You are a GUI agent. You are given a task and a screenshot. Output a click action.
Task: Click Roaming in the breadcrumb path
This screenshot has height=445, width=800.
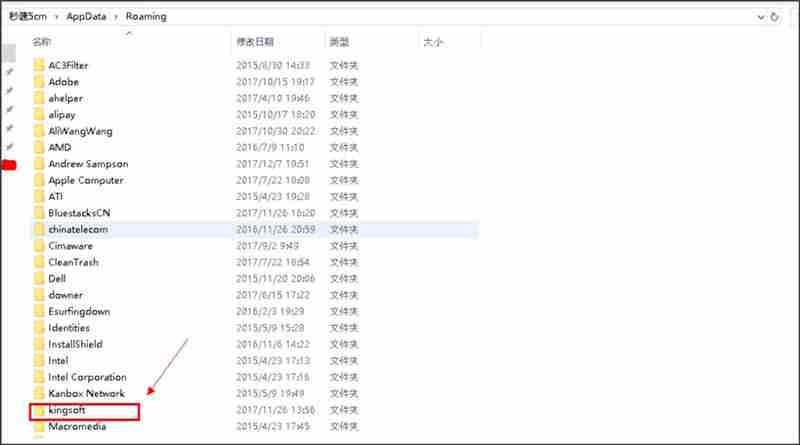[x=146, y=16]
